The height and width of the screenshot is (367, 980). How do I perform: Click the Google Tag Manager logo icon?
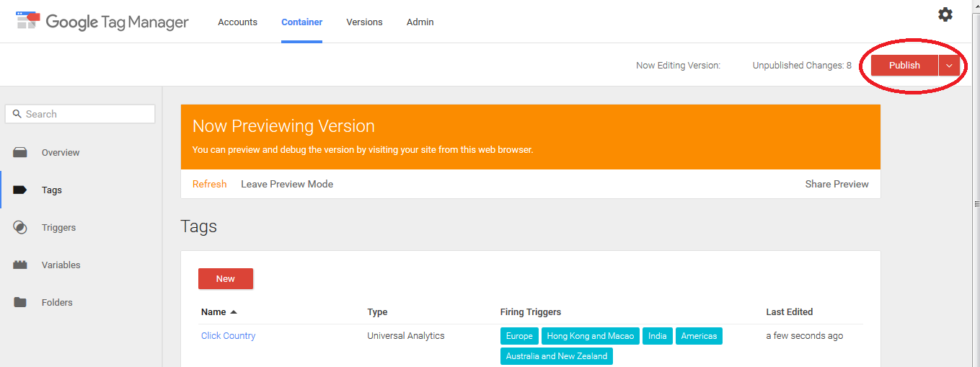[27, 20]
